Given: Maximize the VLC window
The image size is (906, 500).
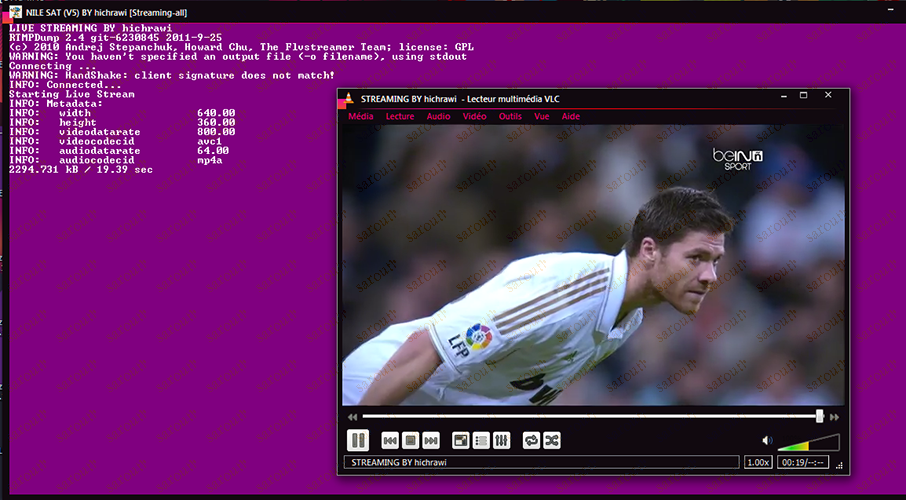Looking at the screenshot, I should tap(803, 95).
